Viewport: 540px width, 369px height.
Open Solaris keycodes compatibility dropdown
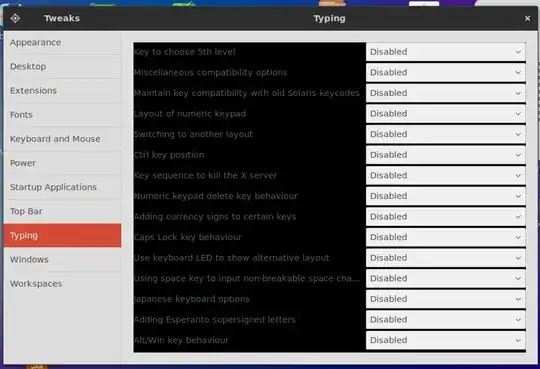pyautogui.click(x=446, y=93)
